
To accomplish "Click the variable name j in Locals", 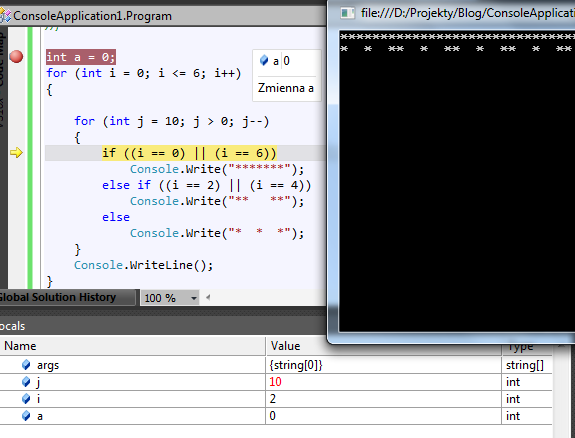I will (x=38, y=383).
